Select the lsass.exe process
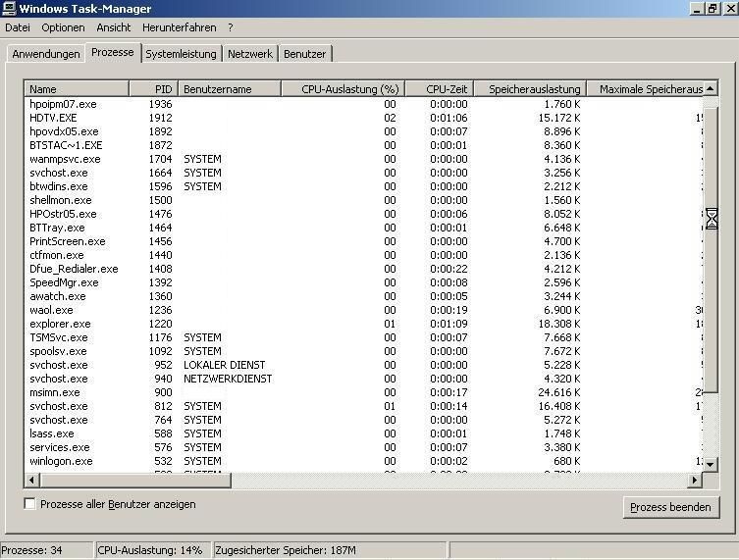 [x=364, y=433]
